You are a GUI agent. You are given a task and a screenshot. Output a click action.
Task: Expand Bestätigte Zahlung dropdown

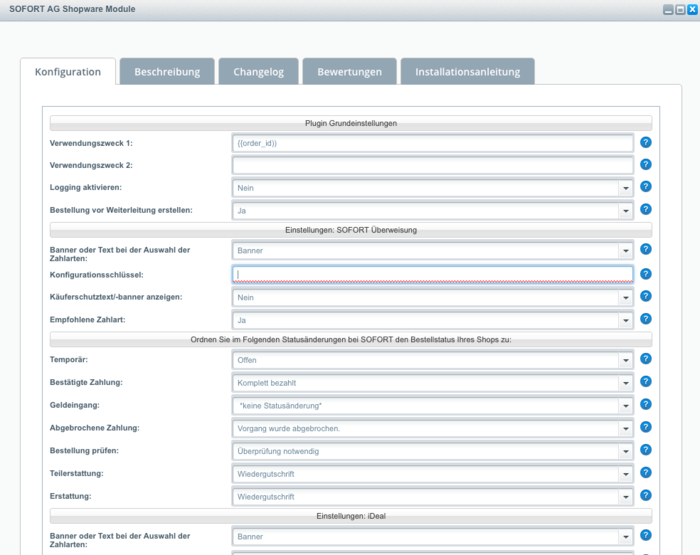626,383
